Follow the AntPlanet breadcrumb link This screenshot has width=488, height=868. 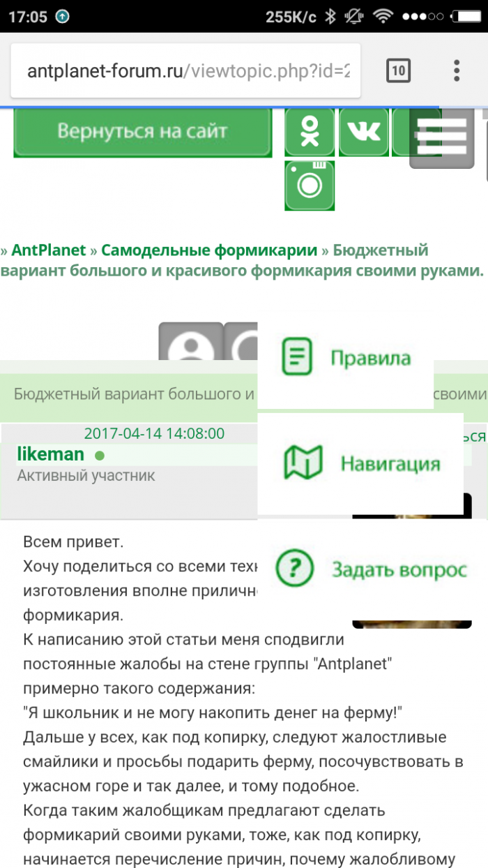(49, 250)
